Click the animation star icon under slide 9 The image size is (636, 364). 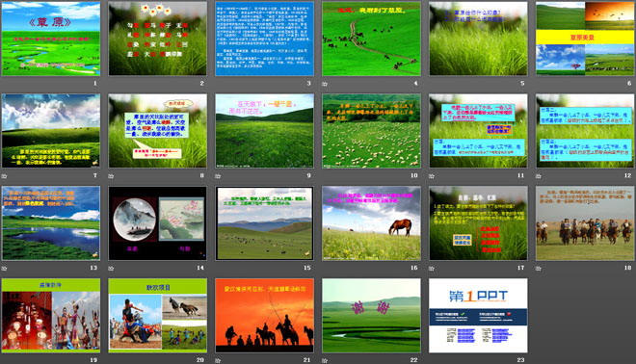218,176
